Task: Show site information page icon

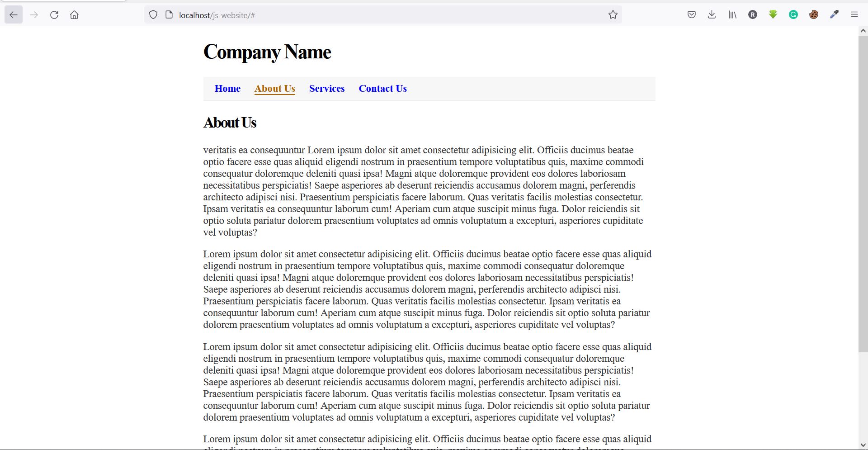Action: pyautogui.click(x=169, y=15)
